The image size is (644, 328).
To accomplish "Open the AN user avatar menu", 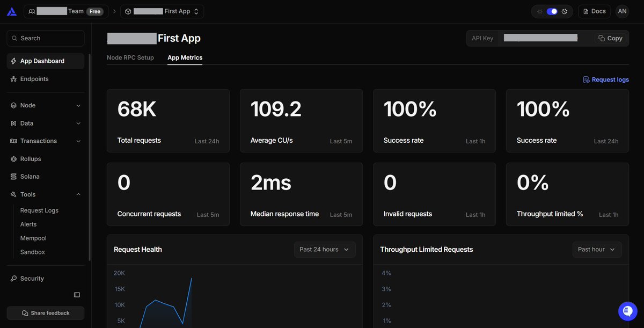I will (622, 11).
